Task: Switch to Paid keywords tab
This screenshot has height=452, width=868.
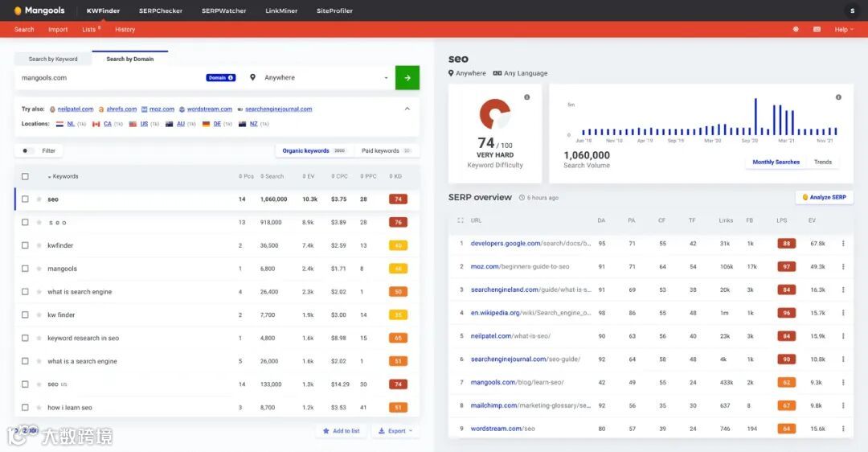Action: coord(386,150)
